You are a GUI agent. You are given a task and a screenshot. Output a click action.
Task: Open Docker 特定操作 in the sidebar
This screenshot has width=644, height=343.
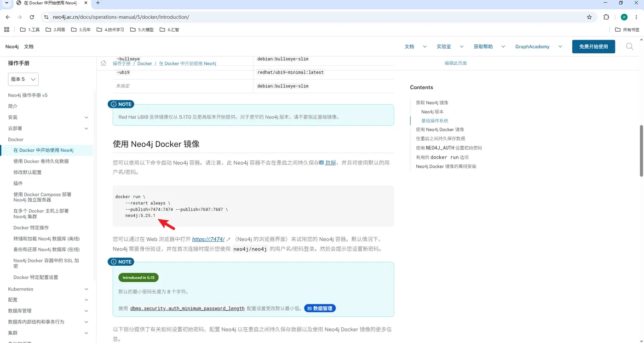click(31, 228)
